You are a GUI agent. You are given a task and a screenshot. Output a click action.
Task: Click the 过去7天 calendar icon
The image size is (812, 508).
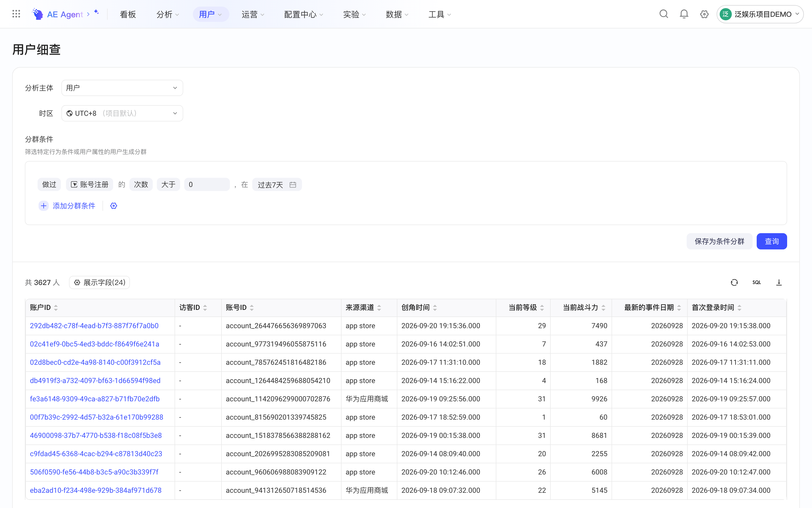coord(293,185)
